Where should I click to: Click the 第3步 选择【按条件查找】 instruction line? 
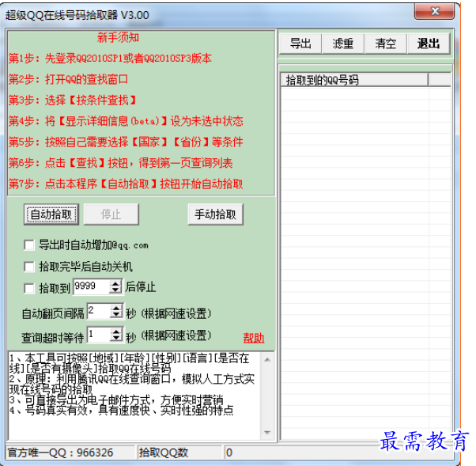[x=73, y=100]
